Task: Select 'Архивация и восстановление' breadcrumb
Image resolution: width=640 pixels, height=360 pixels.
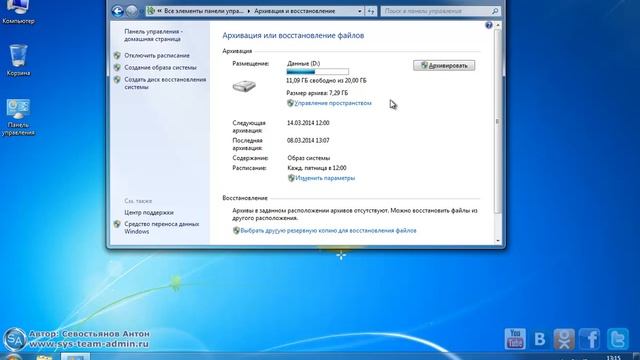Action: click(x=294, y=11)
